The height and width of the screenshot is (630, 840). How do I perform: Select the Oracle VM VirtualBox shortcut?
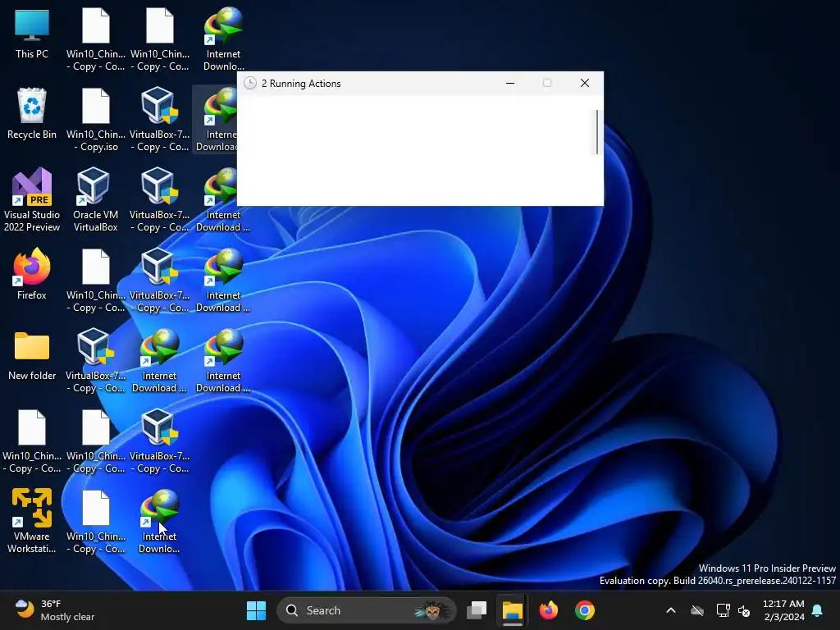tap(95, 200)
